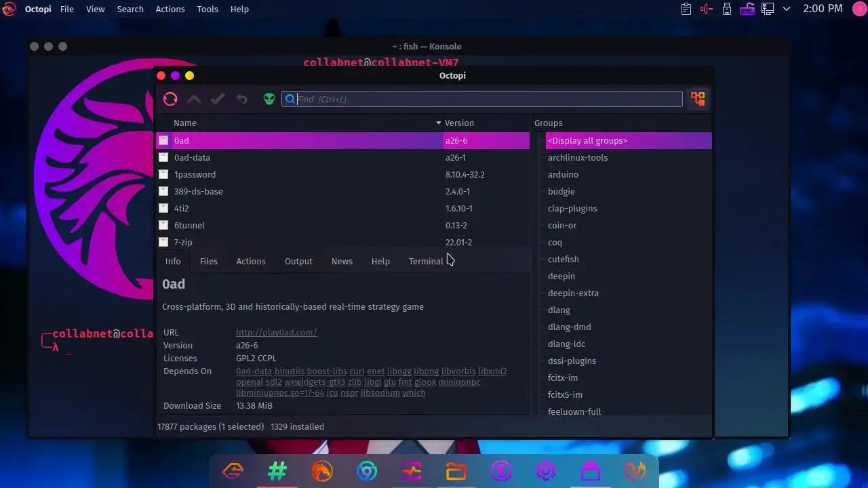
Task: Click the Garuda logo in the top-left corner
Action: point(9,9)
